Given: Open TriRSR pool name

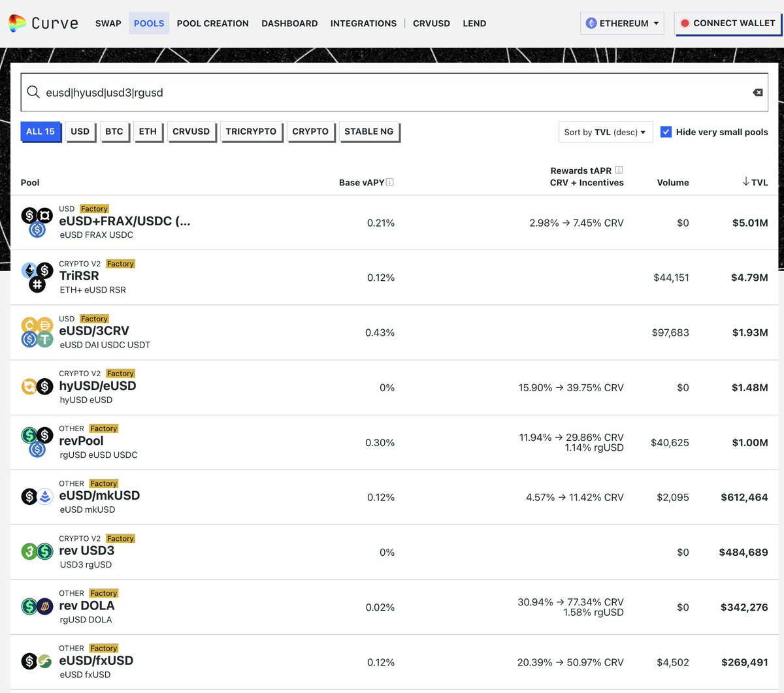Looking at the screenshot, I should (x=79, y=276).
